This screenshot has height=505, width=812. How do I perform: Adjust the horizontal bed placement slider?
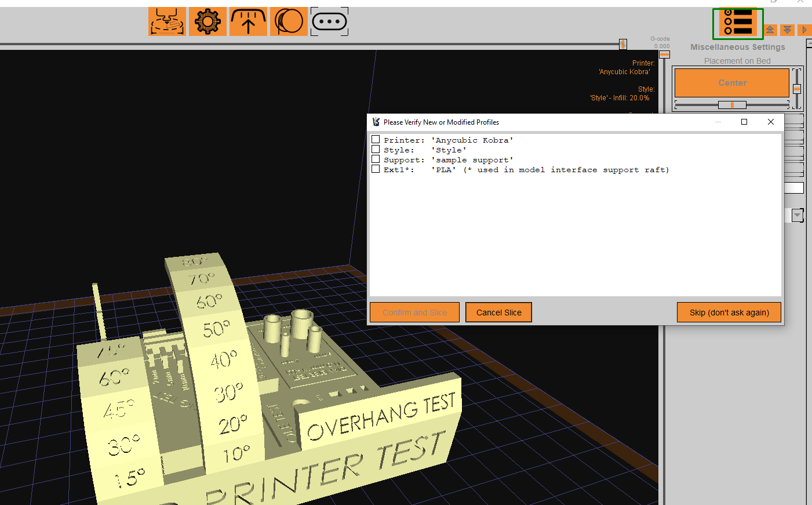(732, 105)
